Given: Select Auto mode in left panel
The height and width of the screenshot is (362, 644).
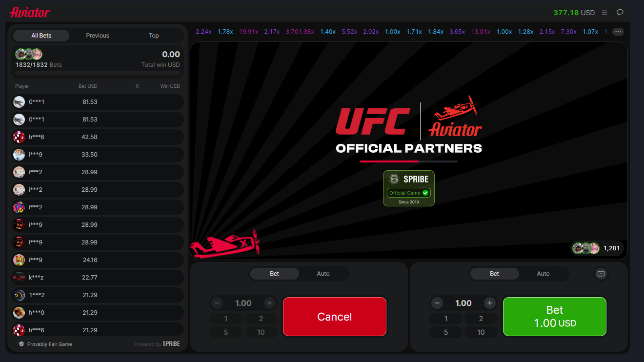Looking at the screenshot, I should (323, 274).
